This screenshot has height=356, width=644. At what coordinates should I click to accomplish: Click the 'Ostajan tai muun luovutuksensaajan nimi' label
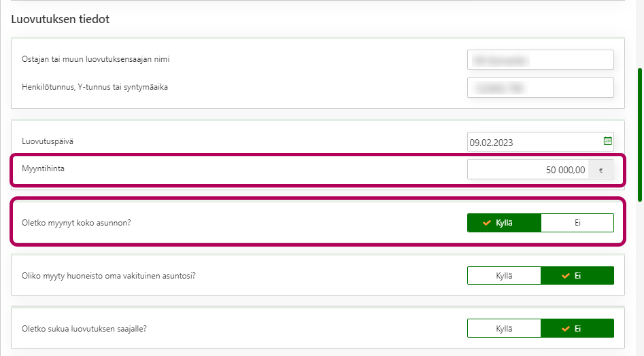[x=96, y=59]
